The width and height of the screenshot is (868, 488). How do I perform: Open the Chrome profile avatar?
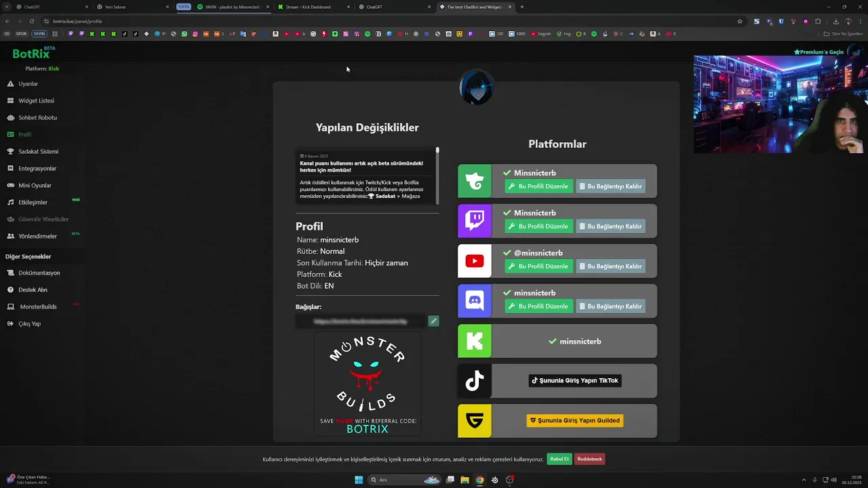tap(848, 21)
